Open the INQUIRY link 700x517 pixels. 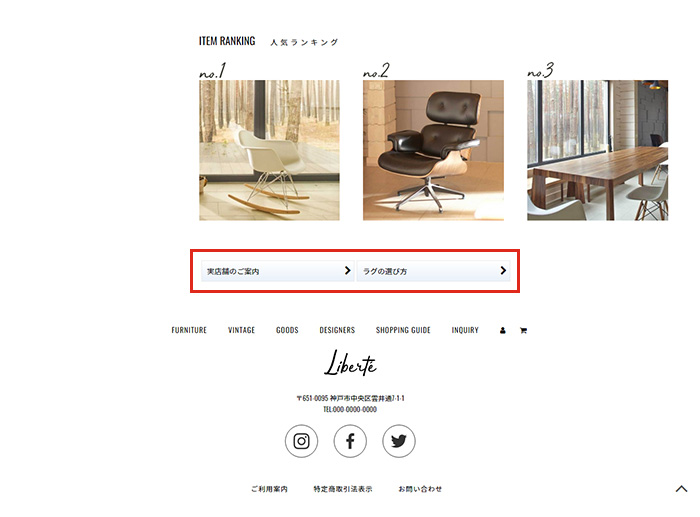click(x=465, y=330)
